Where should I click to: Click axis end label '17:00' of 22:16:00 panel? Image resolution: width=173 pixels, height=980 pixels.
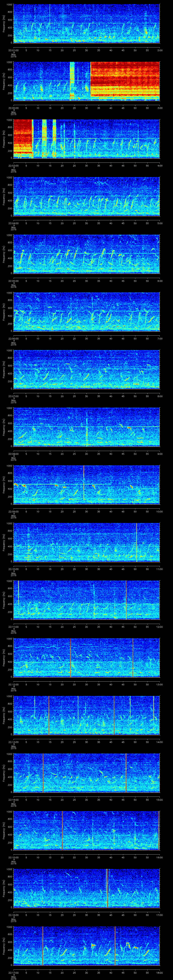pos(159,915)
